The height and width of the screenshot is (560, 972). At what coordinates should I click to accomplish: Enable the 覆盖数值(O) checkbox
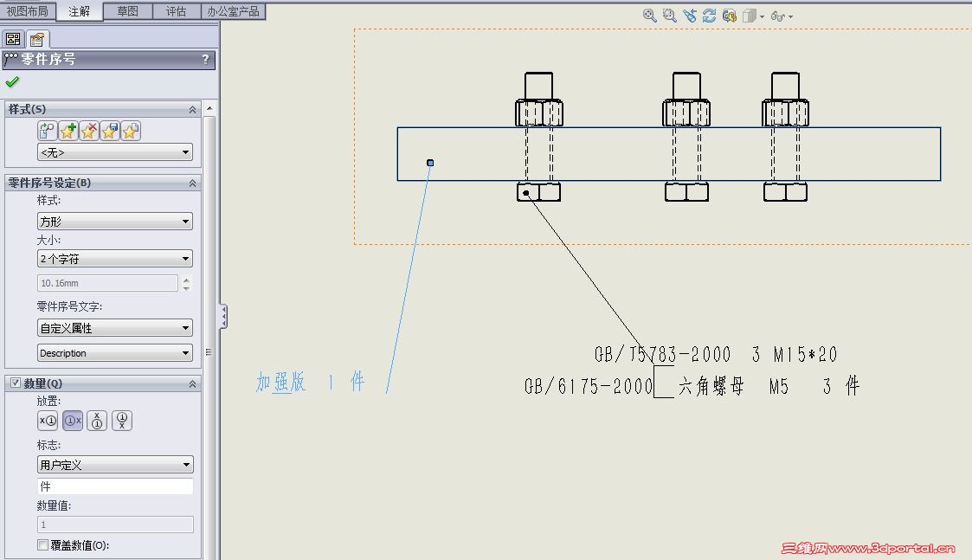42,545
